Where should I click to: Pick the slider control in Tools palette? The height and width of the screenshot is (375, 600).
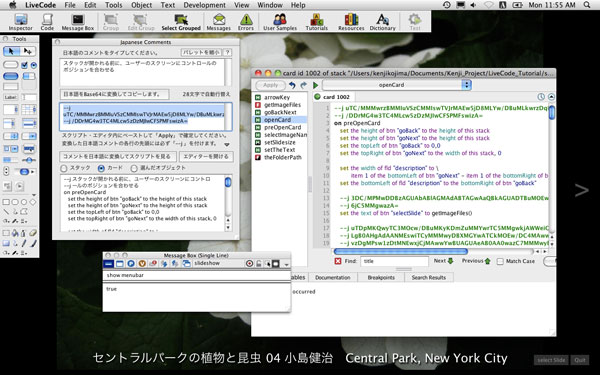click(29, 160)
